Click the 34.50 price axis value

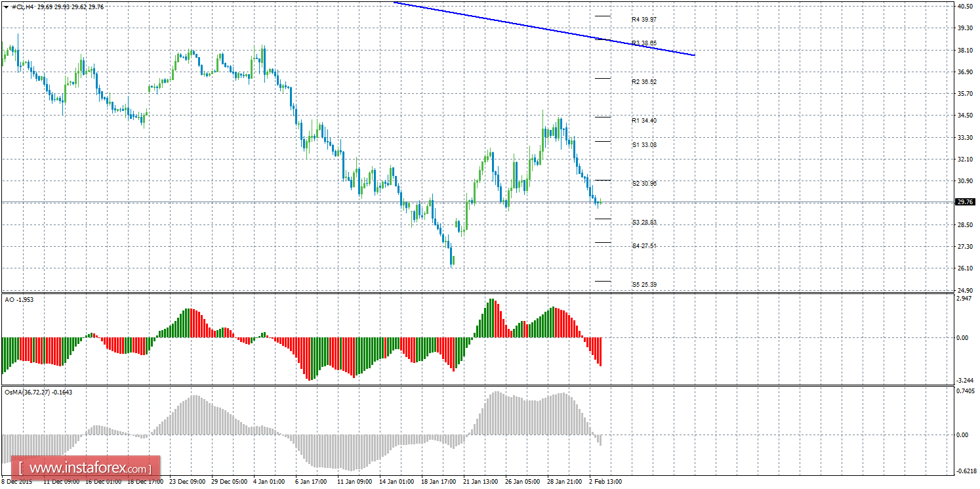point(965,116)
